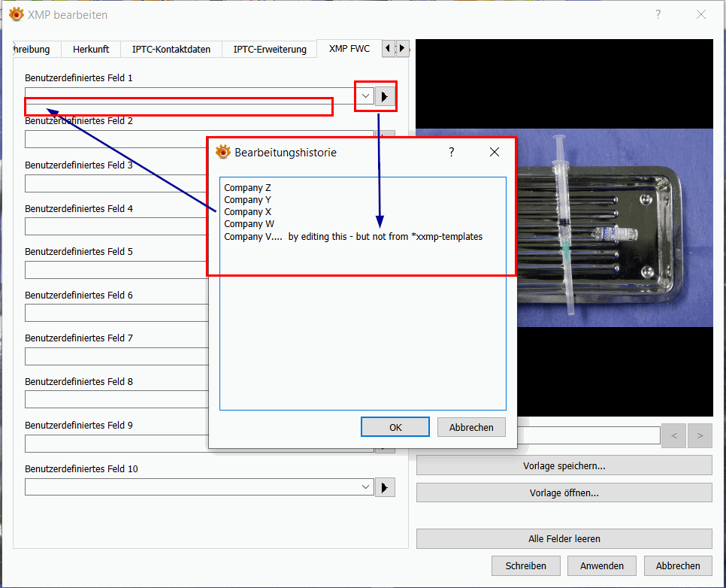
Task: Clear all fields with Alle Felder leeren
Action: pyautogui.click(x=564, y=538)
